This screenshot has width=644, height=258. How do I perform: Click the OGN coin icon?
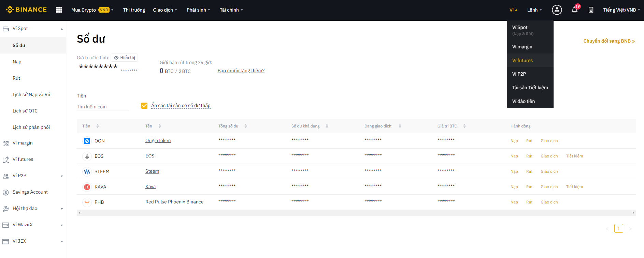point(87,141)
